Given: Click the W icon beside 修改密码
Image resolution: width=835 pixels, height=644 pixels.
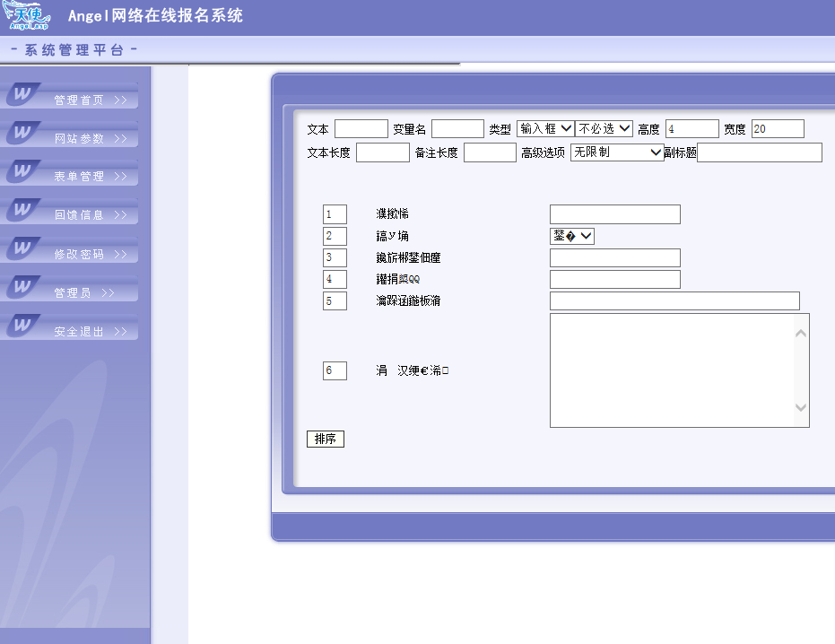Looking at the screenshot, I should pyautogui.click(x=23, y=248).
